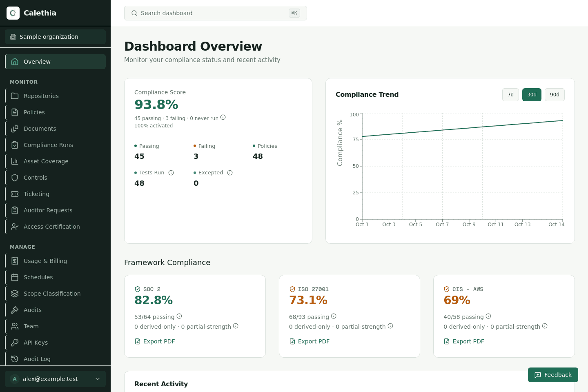Viewport: 588px width, 392px height.
Task: Open Repositories folder icon in sidebar
Action: tap(15, 96)
